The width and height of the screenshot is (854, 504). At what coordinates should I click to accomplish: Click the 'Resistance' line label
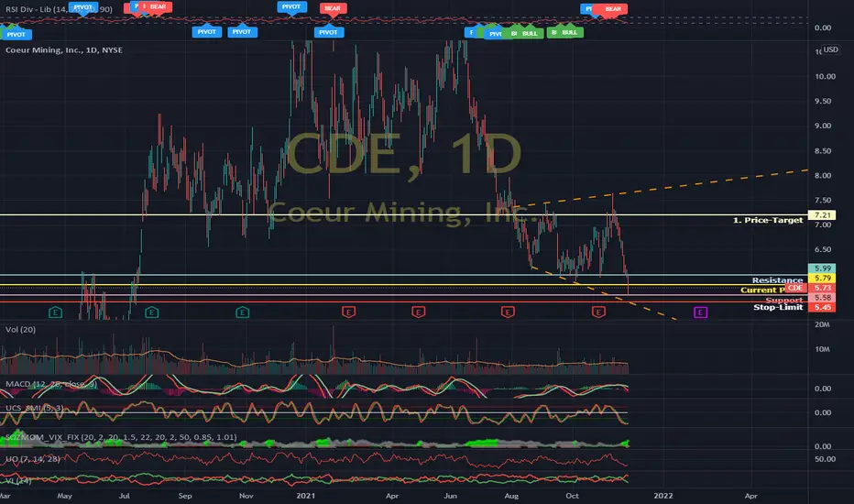coord(778,280)
